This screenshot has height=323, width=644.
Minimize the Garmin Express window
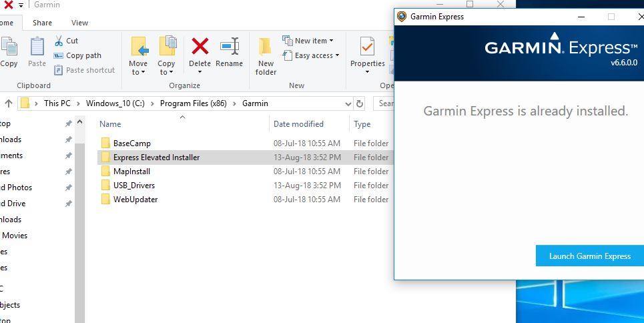click(x=581, y=17)
